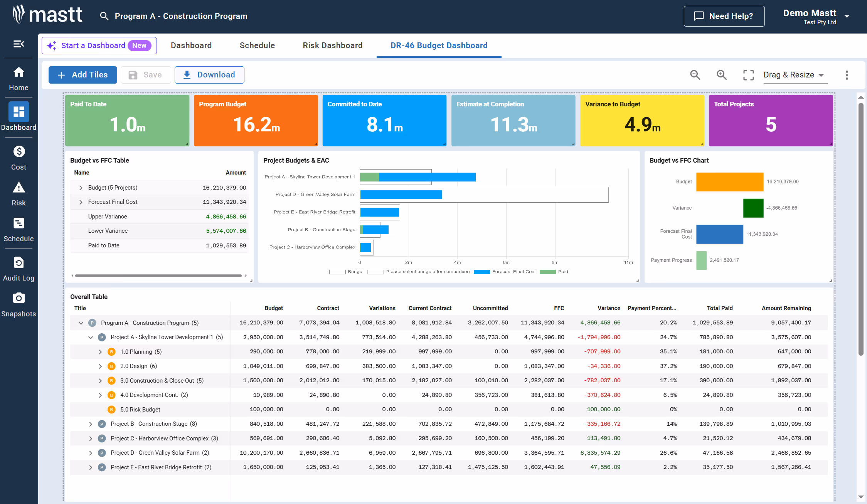The width and height of the screenshot is (867, 504).
Task: Click the dashboard vertical scrollbar
Action: click(x=861, y=229)
